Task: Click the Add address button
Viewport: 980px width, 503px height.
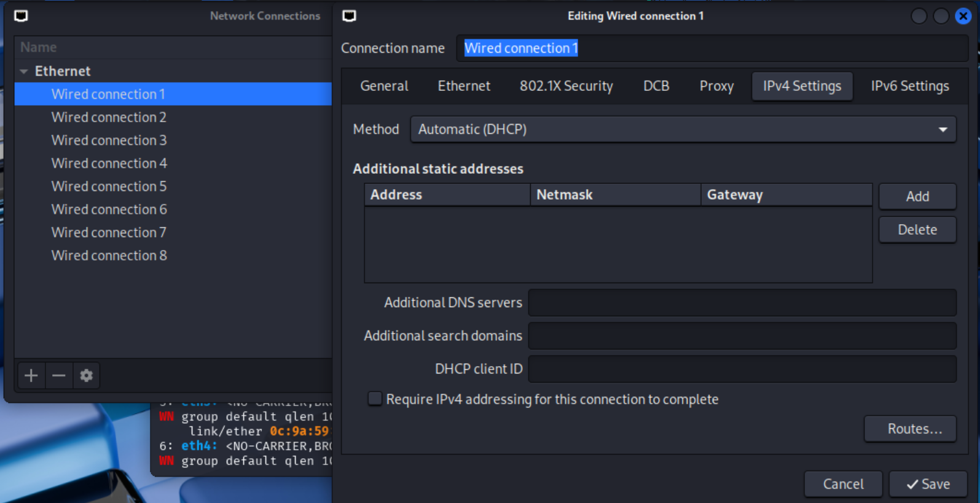Action: pos(917,197)
